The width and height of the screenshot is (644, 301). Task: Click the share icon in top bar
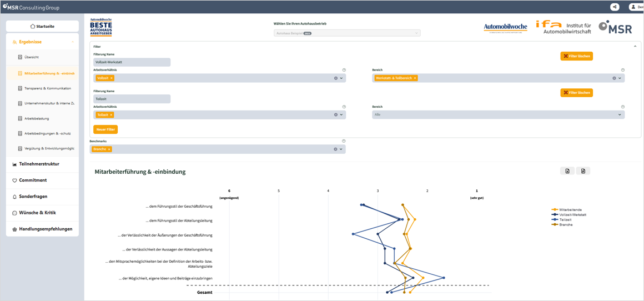click(x=615, y=7)
